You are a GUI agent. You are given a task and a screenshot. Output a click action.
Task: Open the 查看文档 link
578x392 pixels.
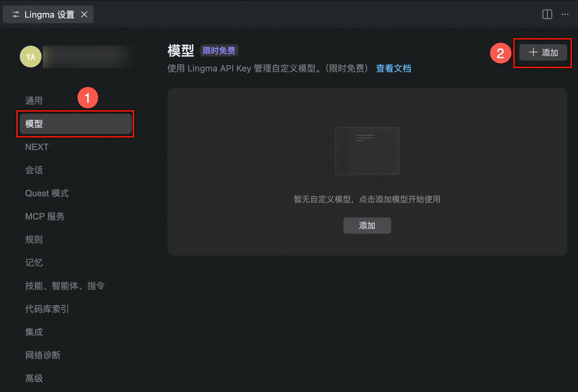[x=393, y=68]
